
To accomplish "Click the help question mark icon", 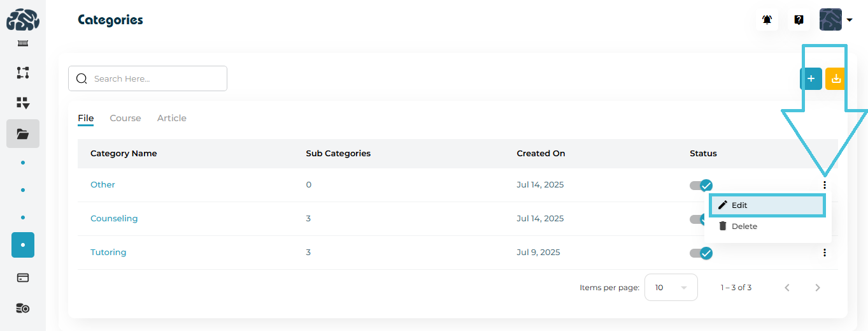I will click(x=799, y=20).
